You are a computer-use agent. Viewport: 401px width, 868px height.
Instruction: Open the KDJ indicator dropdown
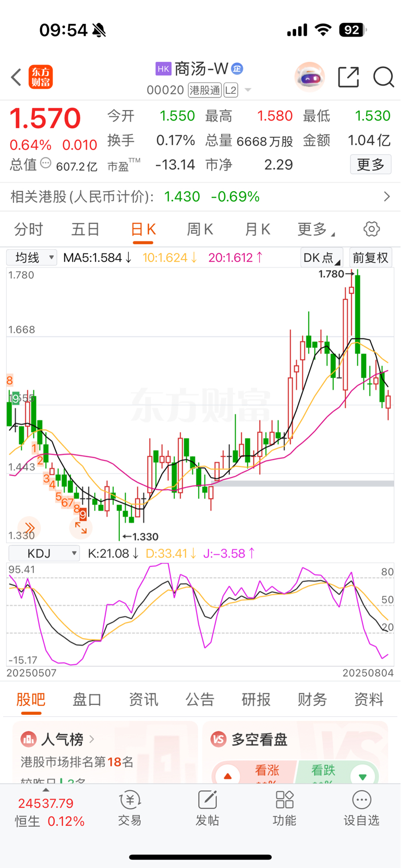(44, 553)
